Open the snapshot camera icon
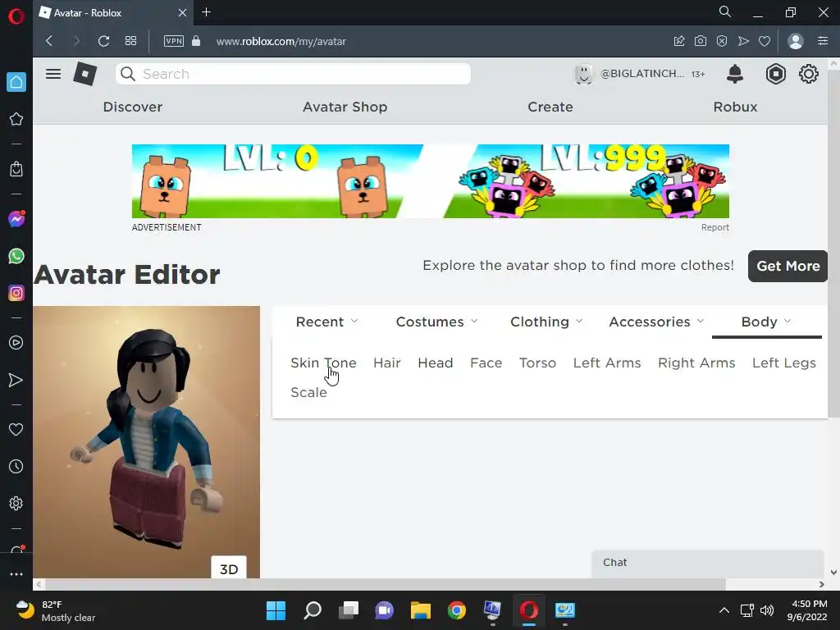 coord(701,41)
